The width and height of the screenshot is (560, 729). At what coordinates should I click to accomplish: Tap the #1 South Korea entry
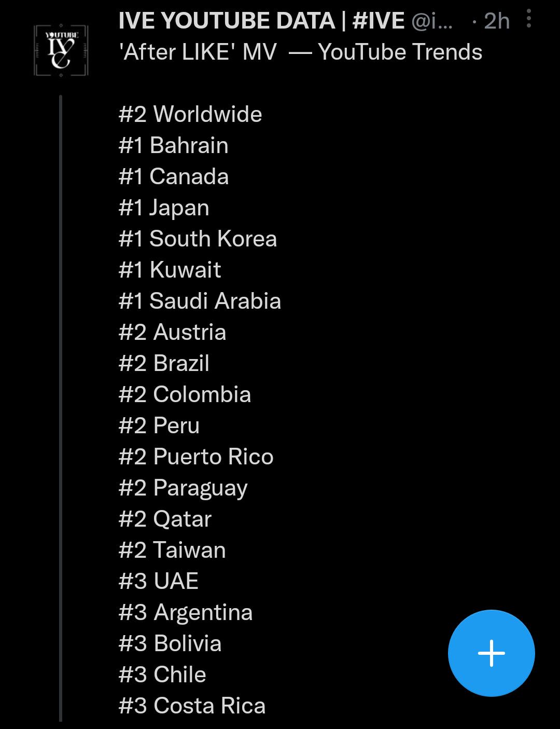pyautogui.click(x=198, y=239)
